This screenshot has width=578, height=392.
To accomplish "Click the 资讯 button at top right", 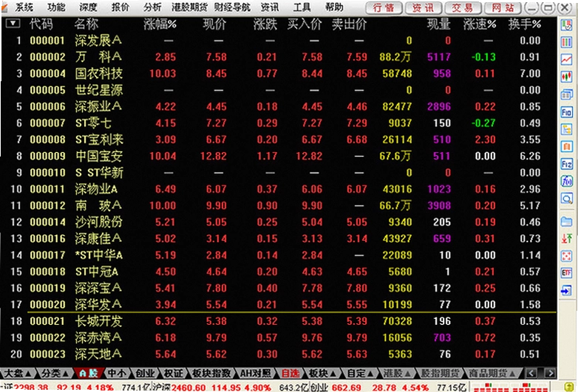I will point(424,7).
